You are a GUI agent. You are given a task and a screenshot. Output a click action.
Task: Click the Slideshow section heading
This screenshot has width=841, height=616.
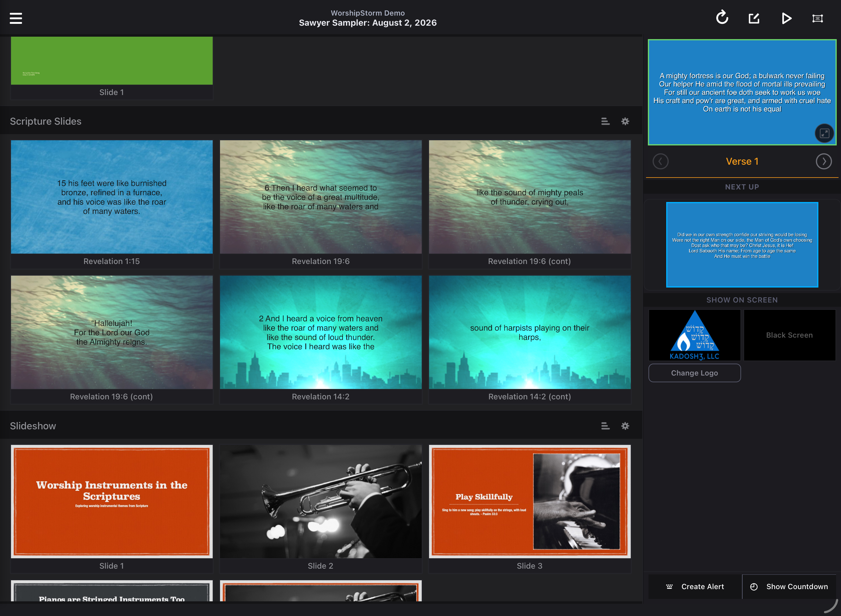click(33, 426)
